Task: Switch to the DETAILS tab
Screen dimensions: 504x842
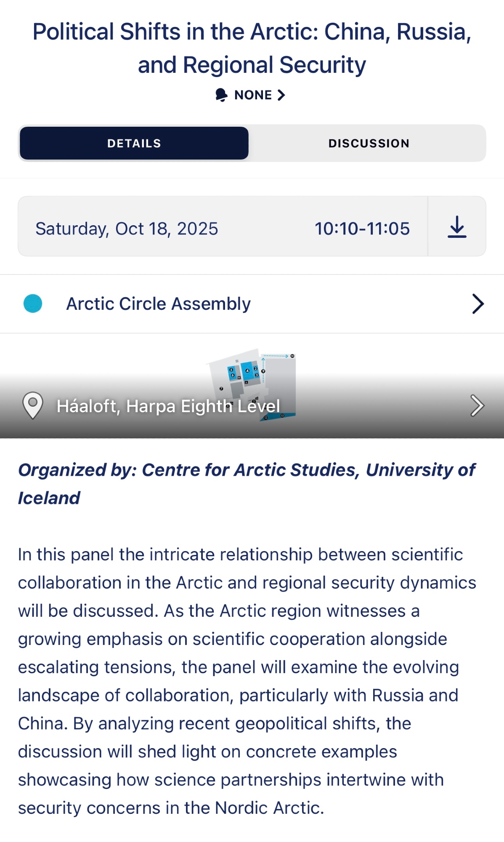Action: click(x=134, y=143)
